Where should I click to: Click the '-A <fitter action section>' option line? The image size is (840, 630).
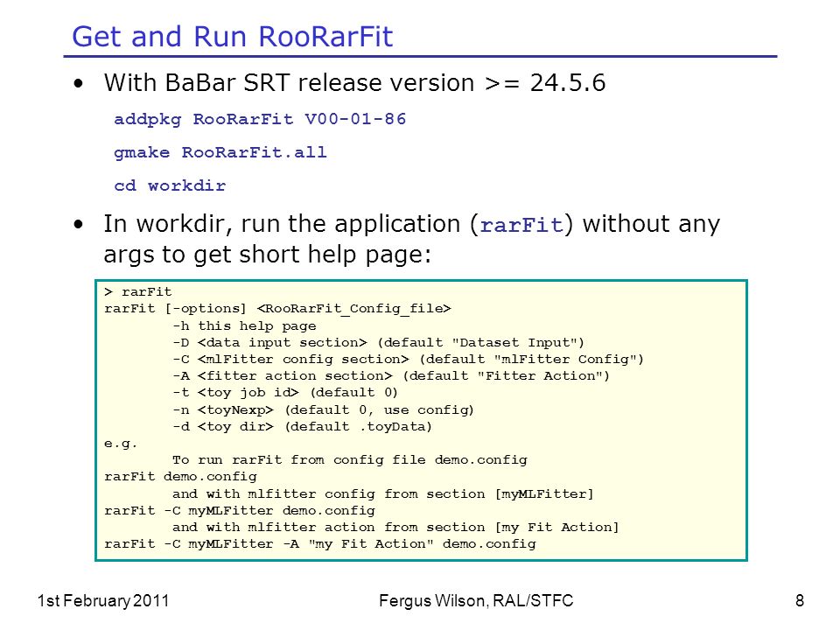[391, 376]
